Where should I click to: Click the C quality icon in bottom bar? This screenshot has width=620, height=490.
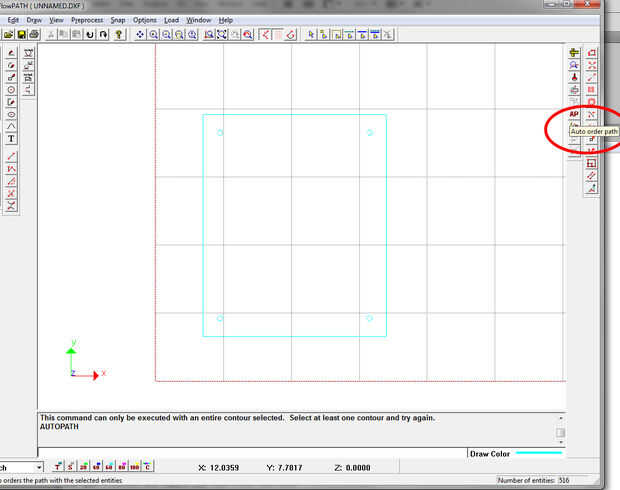(x=147, y=467)
